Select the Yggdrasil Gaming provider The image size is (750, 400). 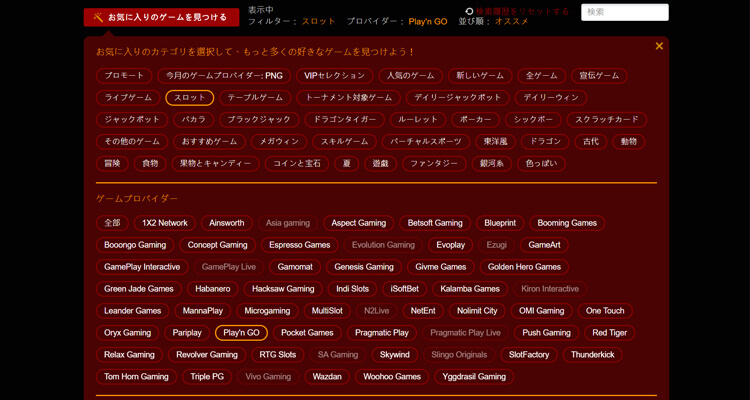coord(474,377)
